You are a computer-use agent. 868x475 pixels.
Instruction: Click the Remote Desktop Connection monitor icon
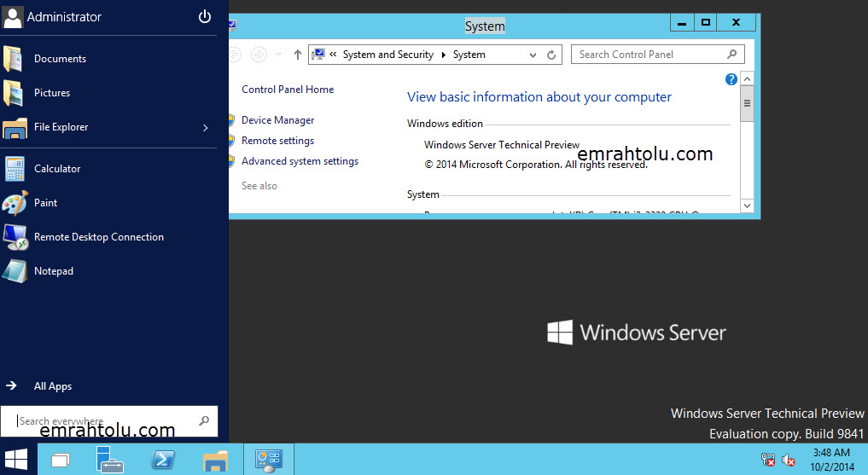click(x=15, y=237)
